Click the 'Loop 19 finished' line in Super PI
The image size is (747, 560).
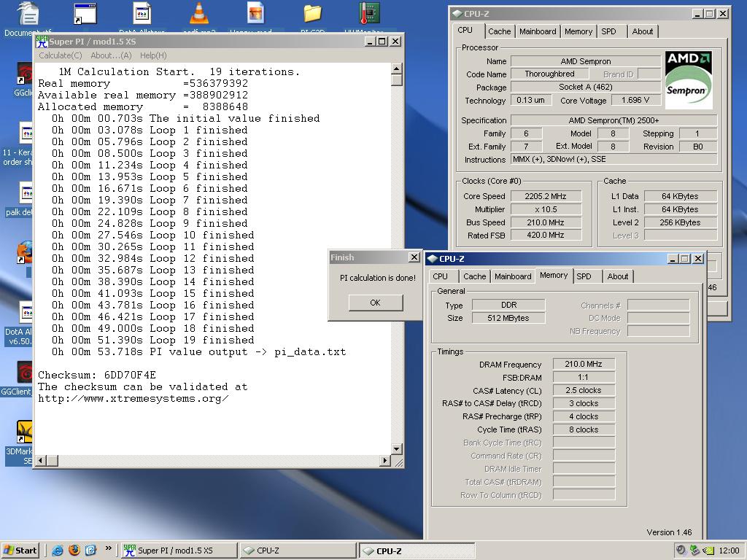pos(153,340)
